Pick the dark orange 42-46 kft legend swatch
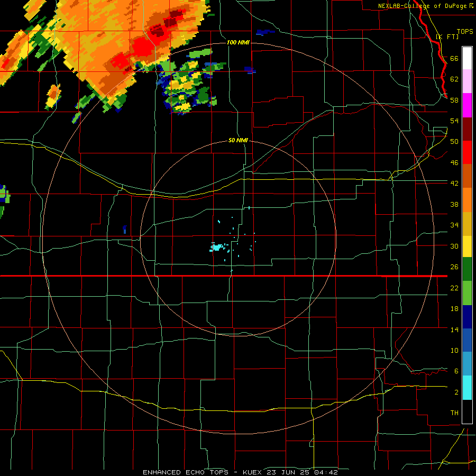The height and width of the screenshot is (476, 476). coord(467,176)
